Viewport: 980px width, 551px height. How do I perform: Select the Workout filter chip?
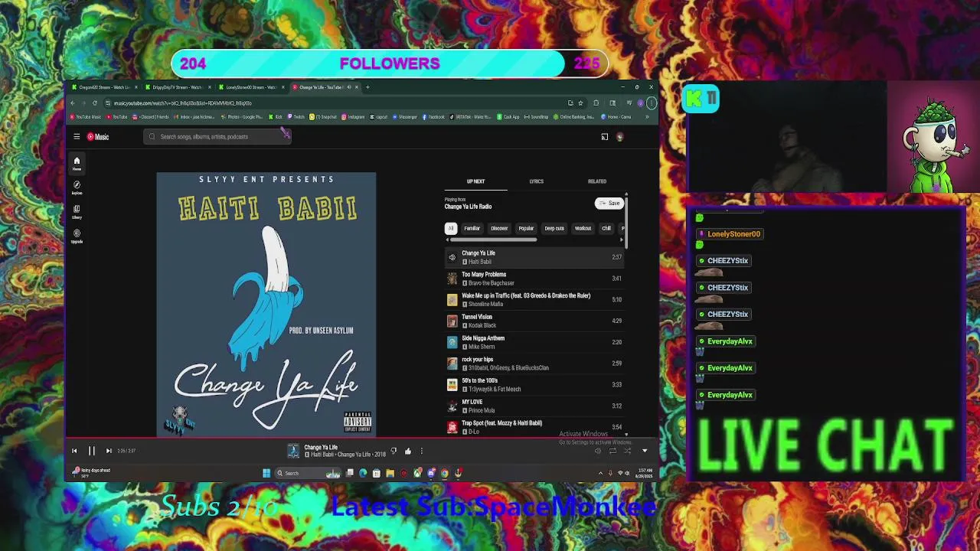[583, 228]
